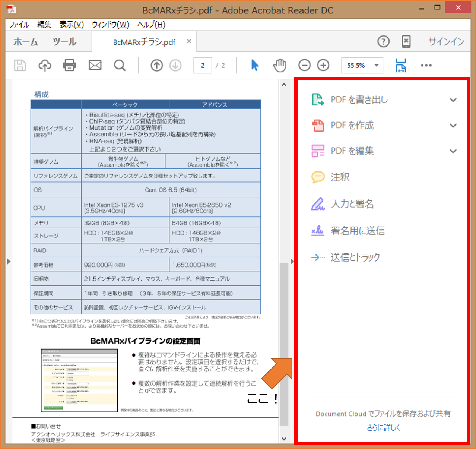Upload file to cloud icon
The height and width of the screenshot is (449, 476).
(45, 66)
